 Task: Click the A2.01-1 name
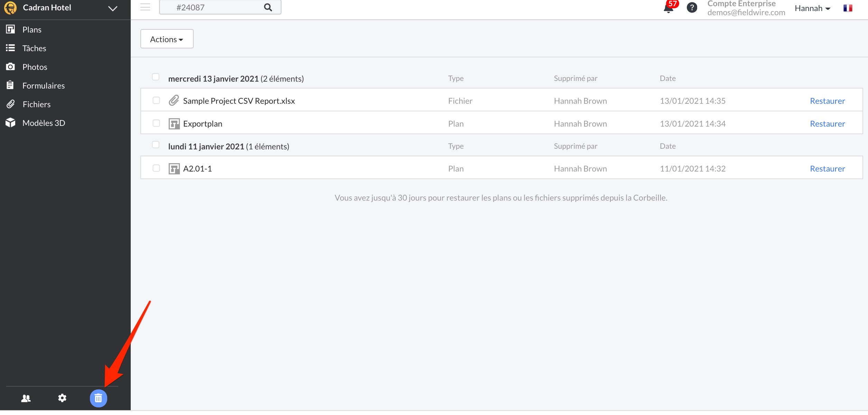(x=197, y=169)
